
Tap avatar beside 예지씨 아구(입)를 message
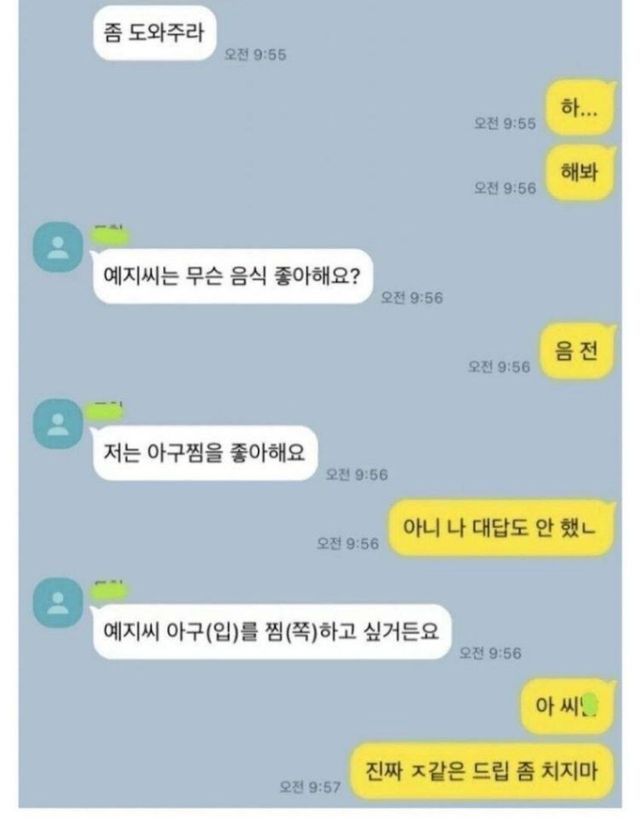pos(58,603)
